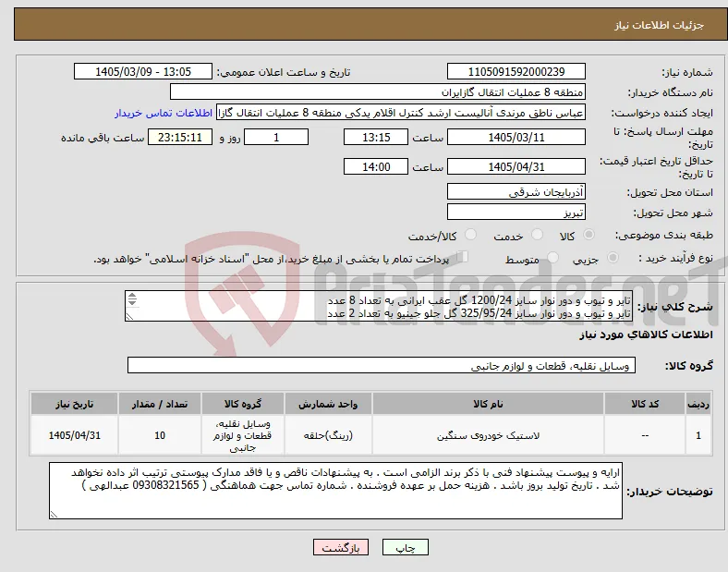This screenshot has width=728, height=572.
Task: Click the جزئیات اطلاعات نیاز page title
Action: pyautogui.click(x=659, y=25)
